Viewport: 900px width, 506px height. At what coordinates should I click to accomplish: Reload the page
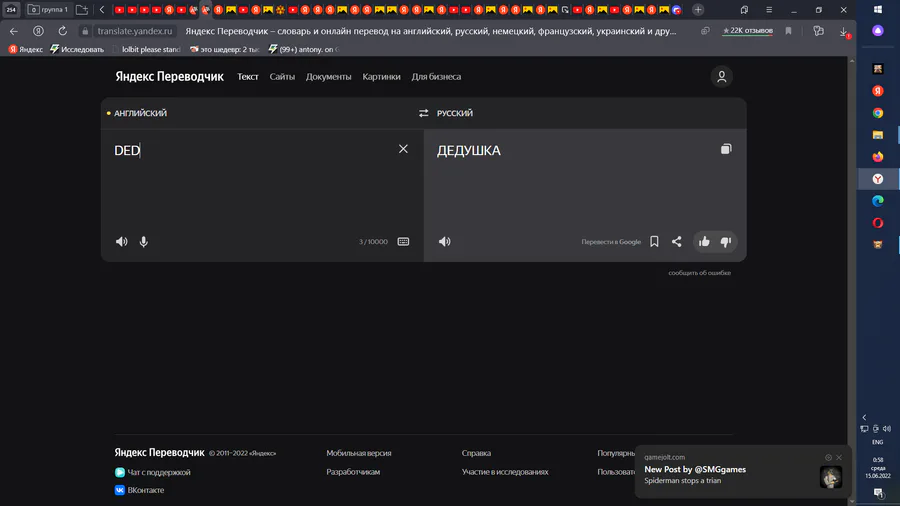(x=62, y=31)
